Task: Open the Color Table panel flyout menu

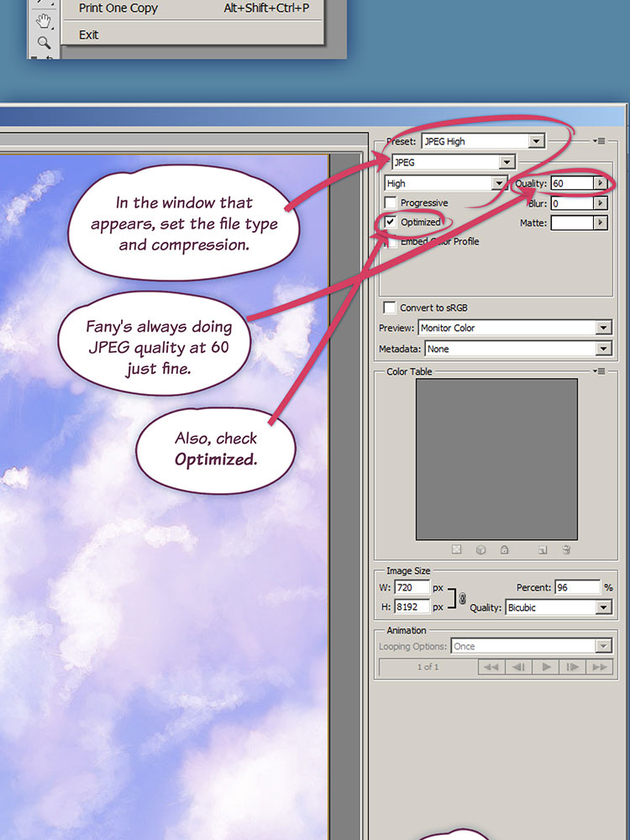Action: pos(600,370)
